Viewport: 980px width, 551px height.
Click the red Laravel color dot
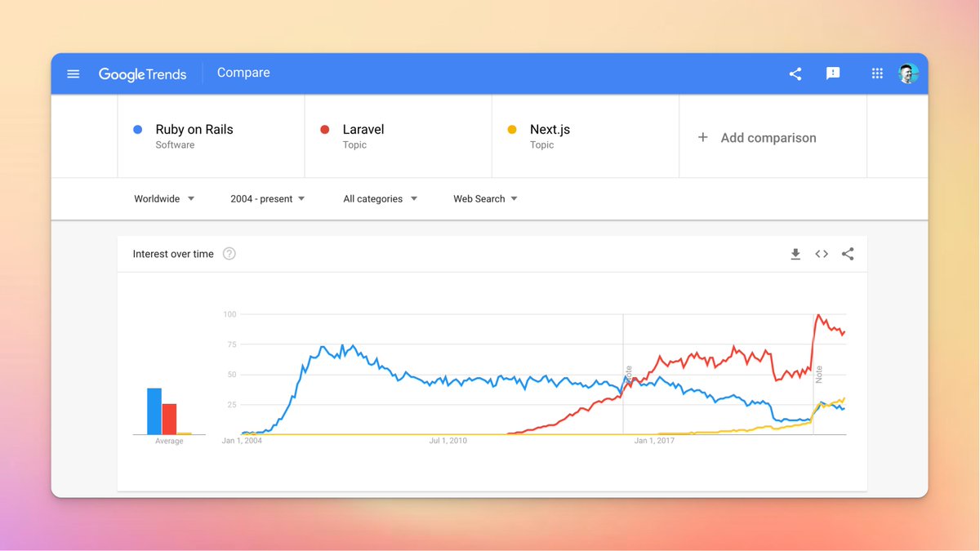click(x=325, y=130)
